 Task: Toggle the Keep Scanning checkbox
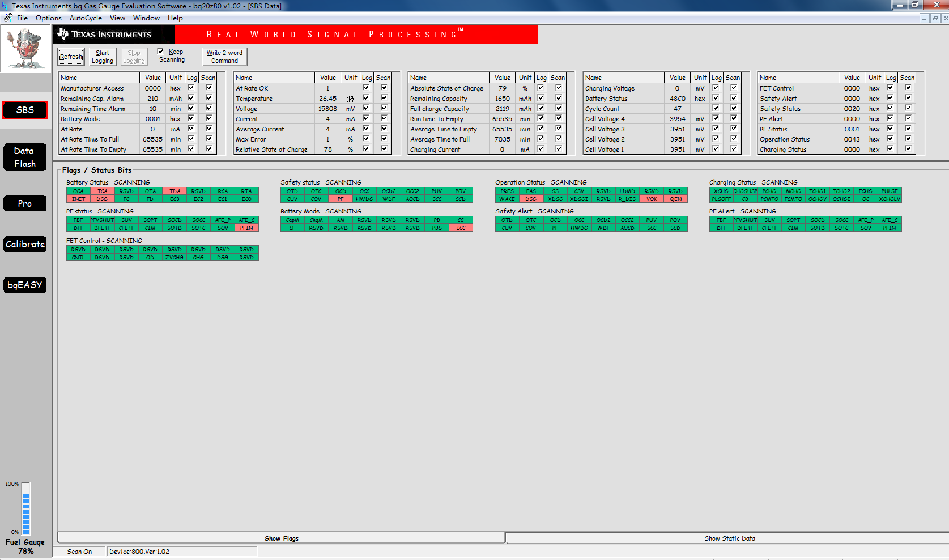[160, 51]
